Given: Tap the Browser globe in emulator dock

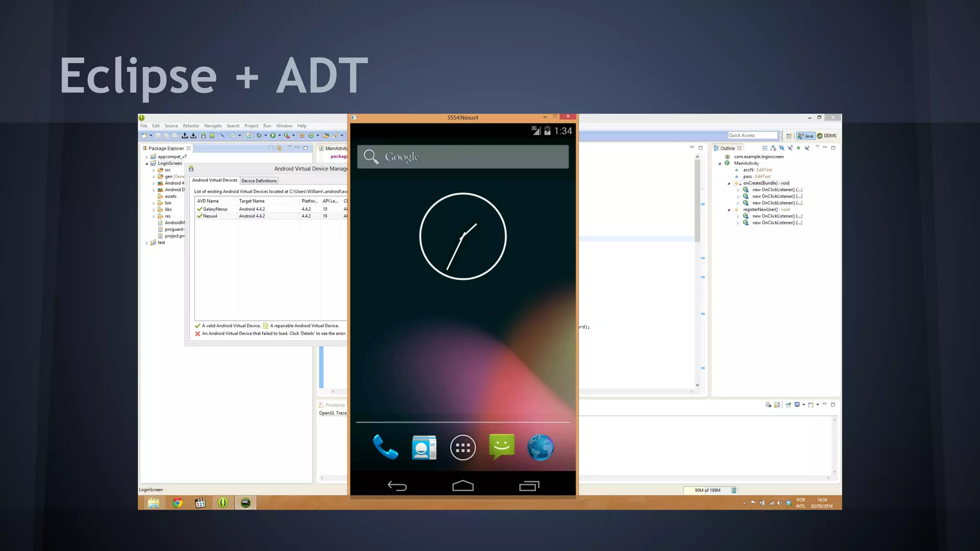Looking at the screenshot, I should [541, 448].
